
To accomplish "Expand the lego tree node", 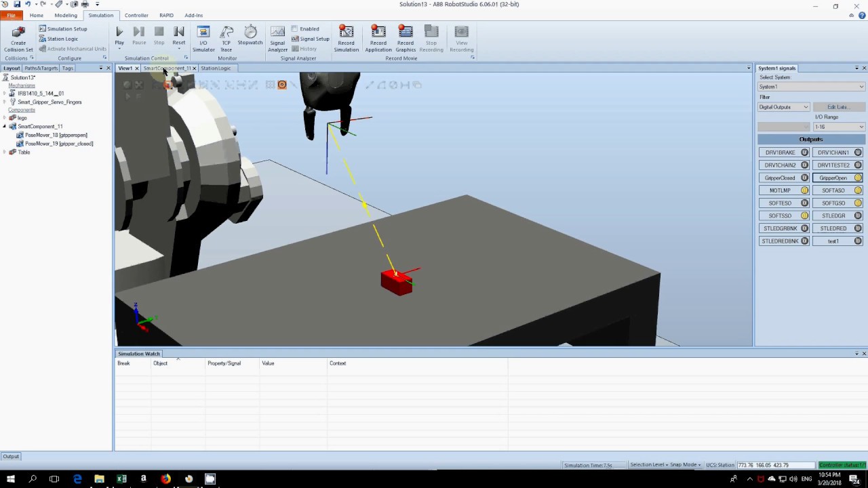I will pyautogui.click(x=5, y=118).
